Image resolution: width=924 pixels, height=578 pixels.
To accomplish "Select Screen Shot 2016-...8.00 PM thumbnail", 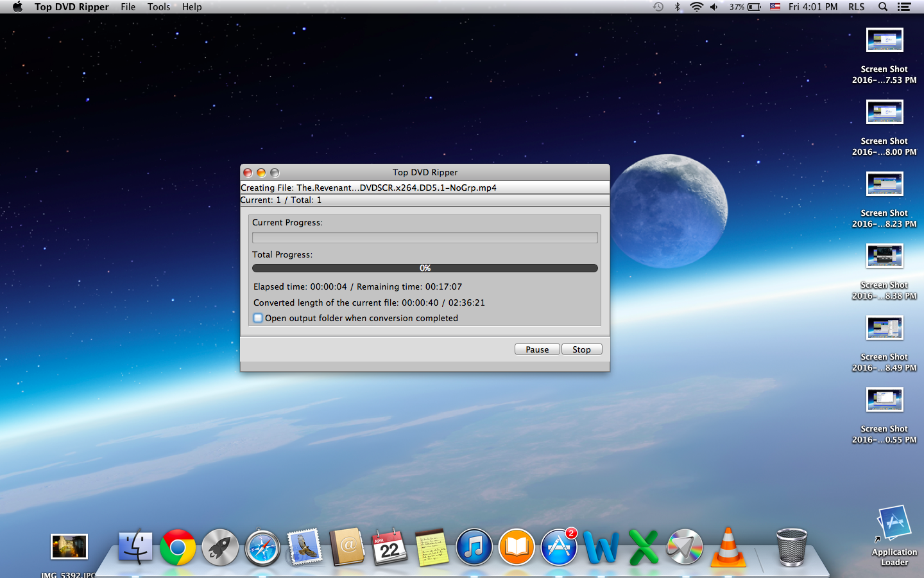I will pos(884,112).
